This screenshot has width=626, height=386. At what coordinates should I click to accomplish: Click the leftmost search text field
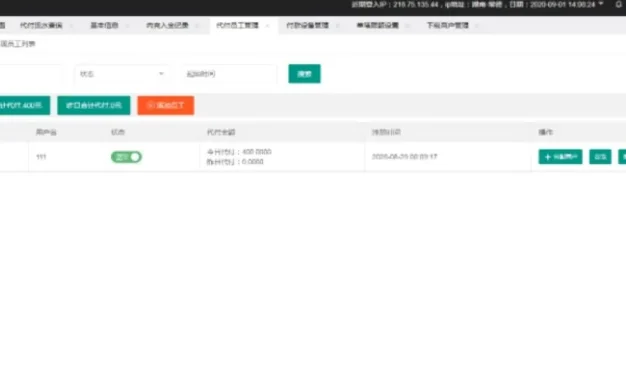coord(30,74)
